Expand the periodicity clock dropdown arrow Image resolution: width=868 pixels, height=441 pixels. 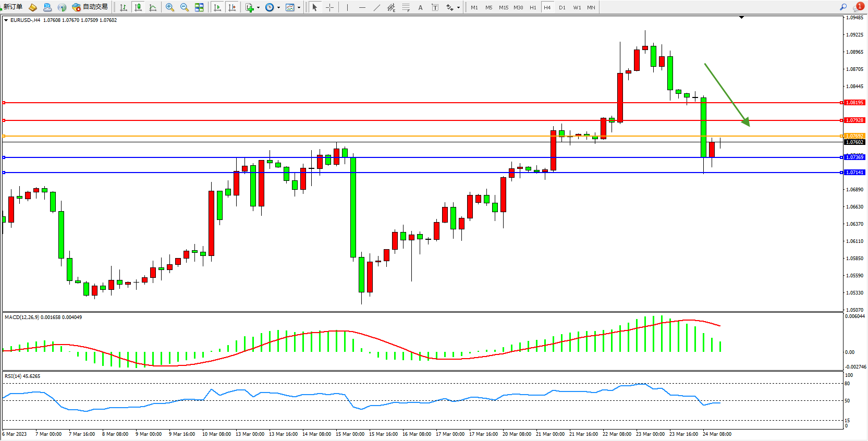(278, 7)
